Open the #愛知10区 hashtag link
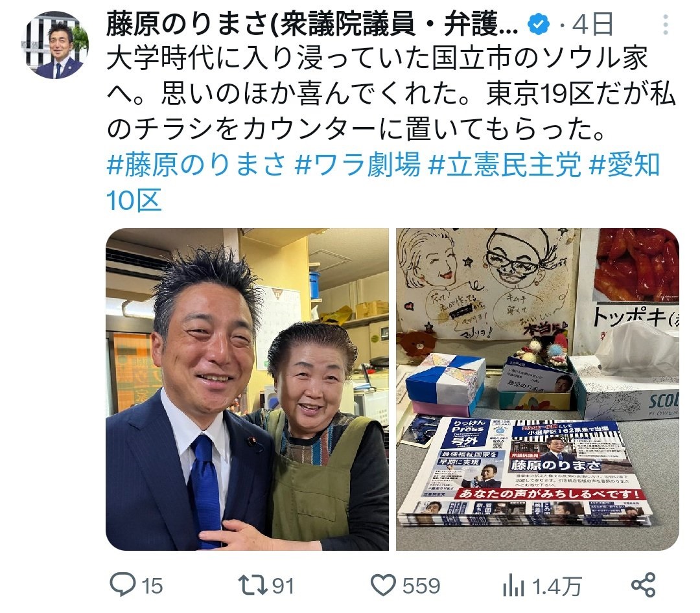Screen dimensions: 700x613 [383, 182]
